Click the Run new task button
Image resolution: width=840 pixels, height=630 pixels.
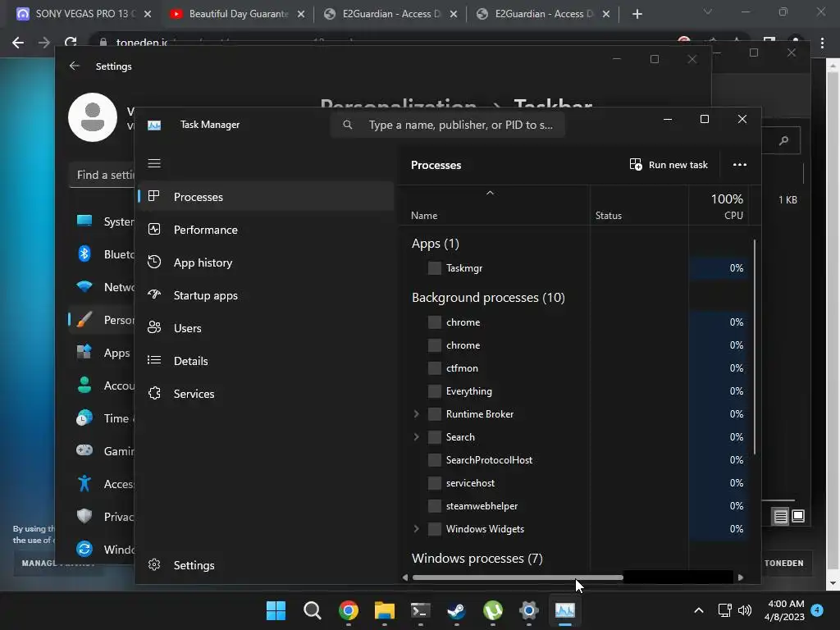[x=669, y=164]
